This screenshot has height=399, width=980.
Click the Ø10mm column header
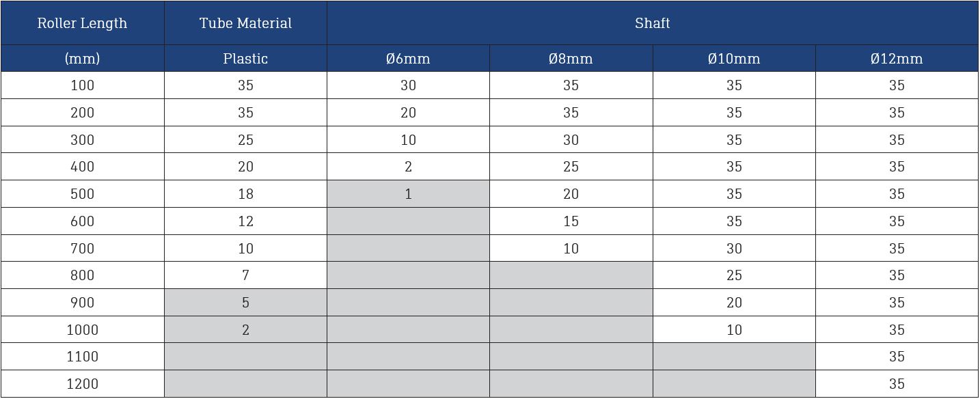734,59
